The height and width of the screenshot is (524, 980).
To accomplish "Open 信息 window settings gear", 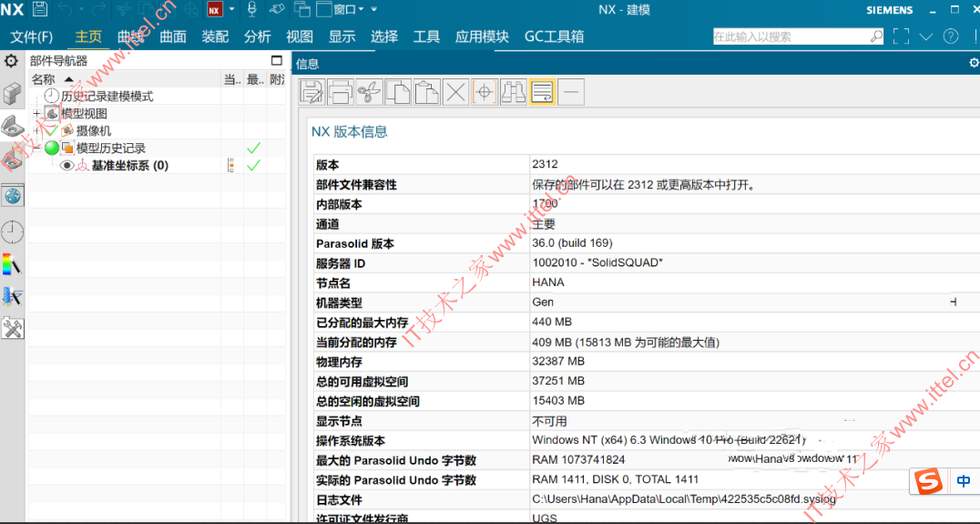I will pos(974,63).
